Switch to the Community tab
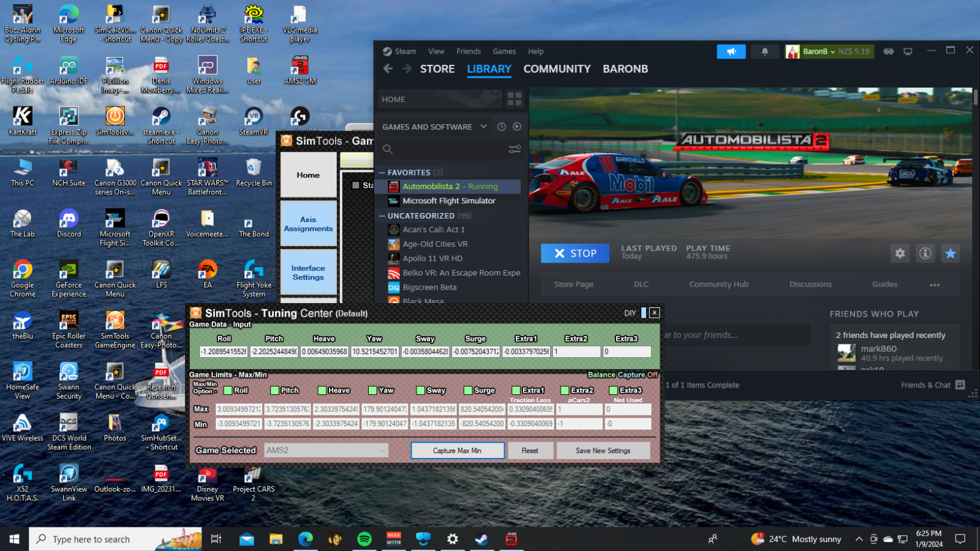This screenshot has height=551, width=980. [557, 69]
